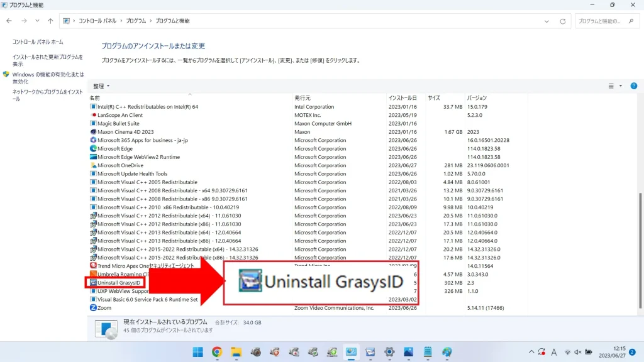Open Settings gear on taskbar
The width and height of the screenshot is (644, 362).
tap(389, 352)
